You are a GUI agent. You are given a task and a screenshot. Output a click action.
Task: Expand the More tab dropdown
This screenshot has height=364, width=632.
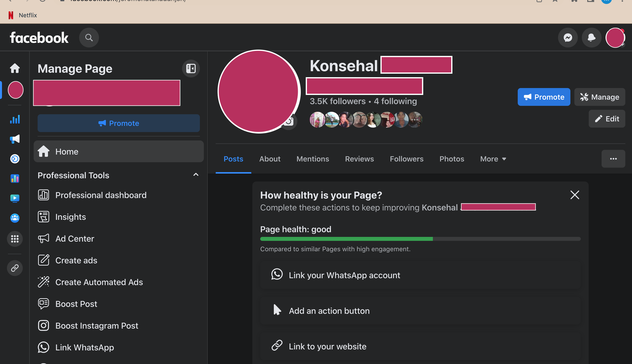coord(493,159)
